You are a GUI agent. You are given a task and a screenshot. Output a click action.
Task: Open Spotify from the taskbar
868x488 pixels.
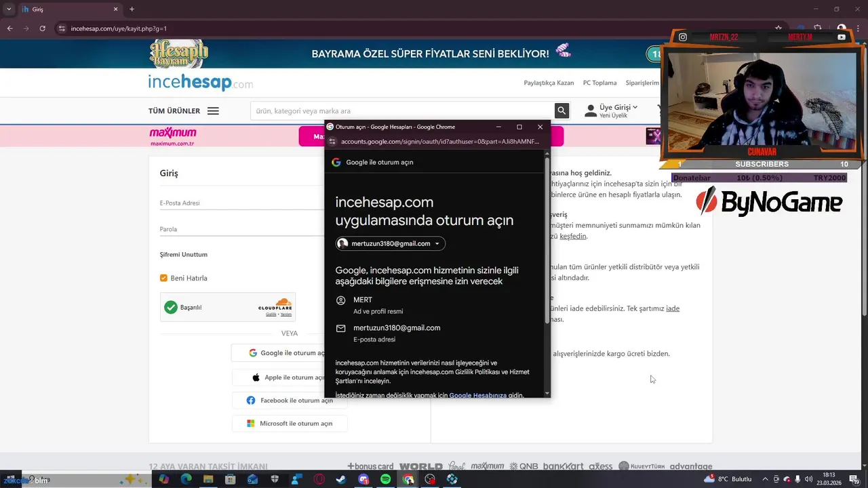(x=385, y=479)
